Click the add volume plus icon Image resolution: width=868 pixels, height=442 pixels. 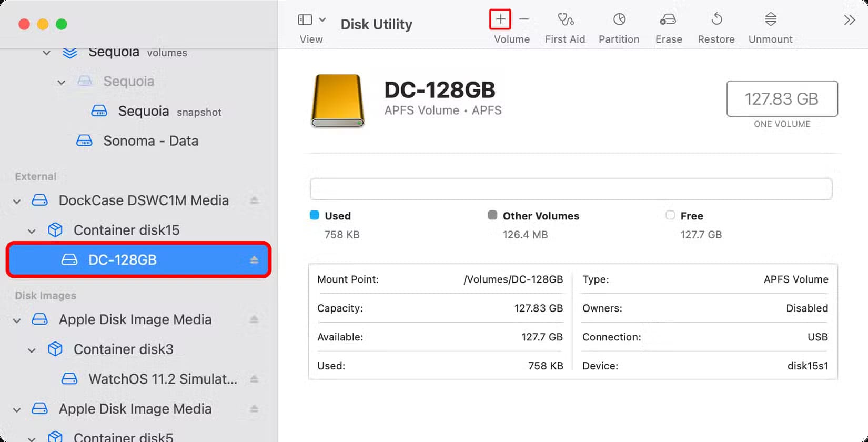(500, 20)
